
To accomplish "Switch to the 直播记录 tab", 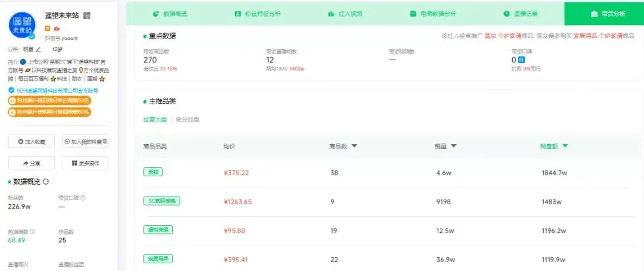I will (x=521, y=14).
